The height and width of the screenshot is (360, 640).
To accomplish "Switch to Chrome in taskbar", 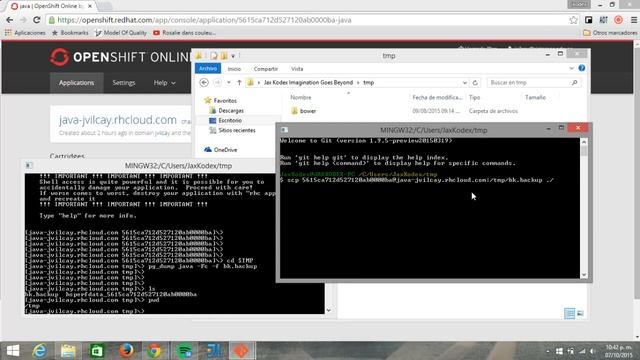I will pos(154,351).
